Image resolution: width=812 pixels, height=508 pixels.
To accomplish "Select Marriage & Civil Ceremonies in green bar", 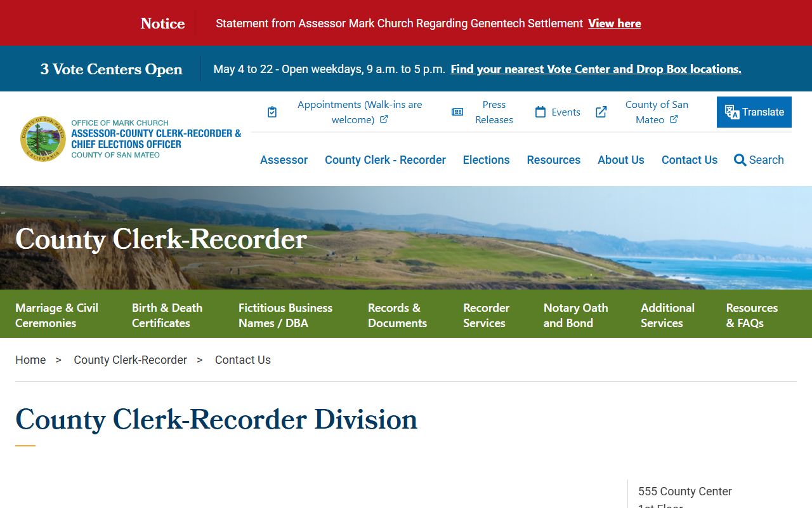I will pos(56,315).
